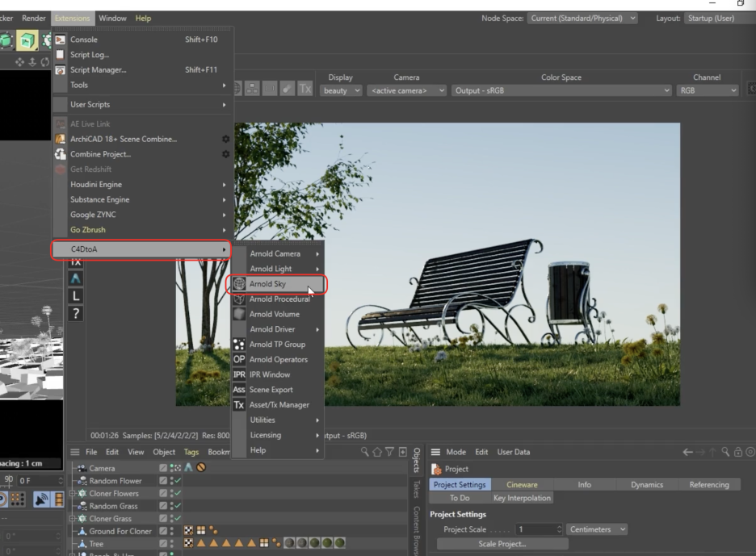Click the Arnold Procedural cube icon
Image resolution: width=756 pixels, height=556 pixels.
[239, 299]
